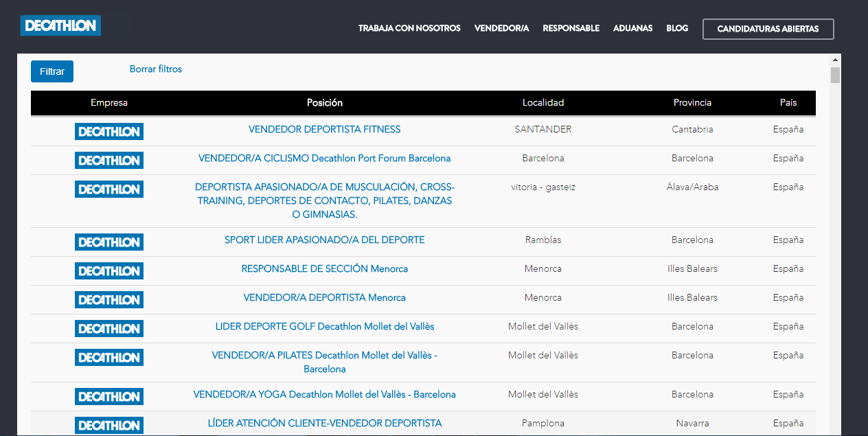The height and width of the screenshot is (436, 868).
Task: Click the Filtrar button
Action: tap(52, 71)
